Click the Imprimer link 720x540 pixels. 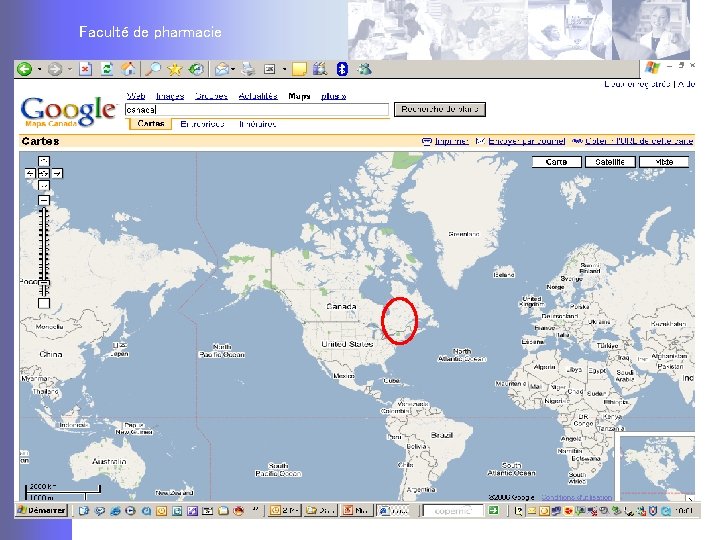tap(451, 141)
